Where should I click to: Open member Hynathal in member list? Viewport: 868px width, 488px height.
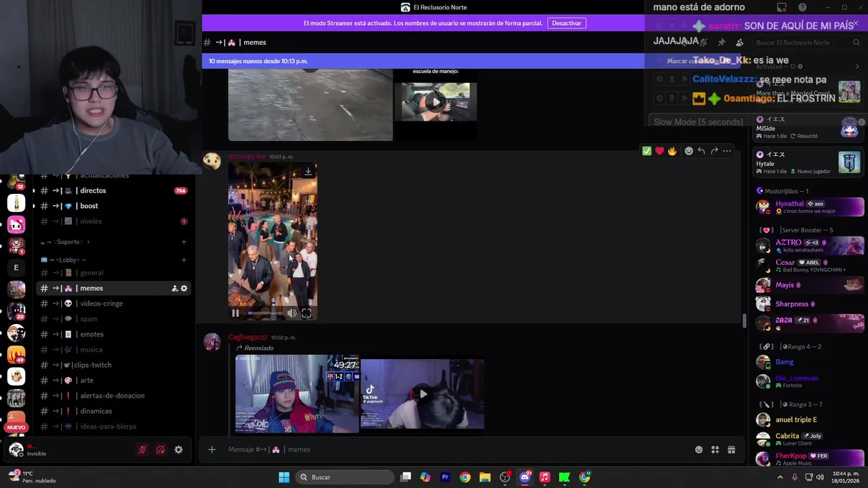[x=809, y=207]
